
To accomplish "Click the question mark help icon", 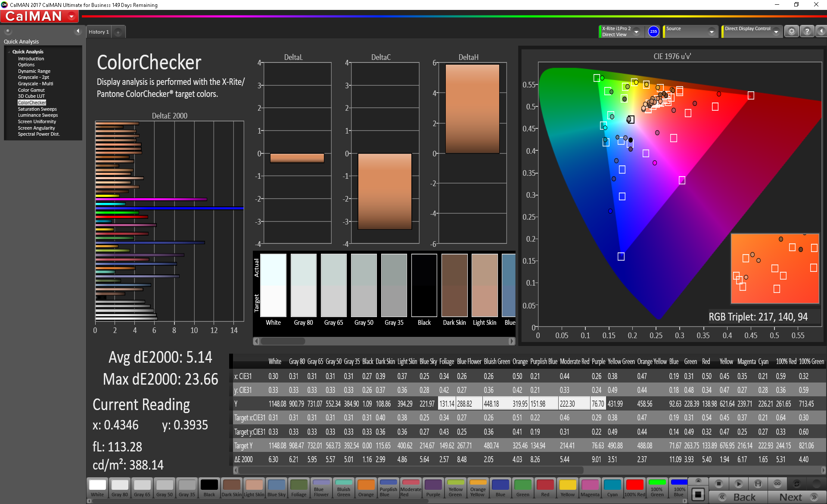I will pos(807,31).
